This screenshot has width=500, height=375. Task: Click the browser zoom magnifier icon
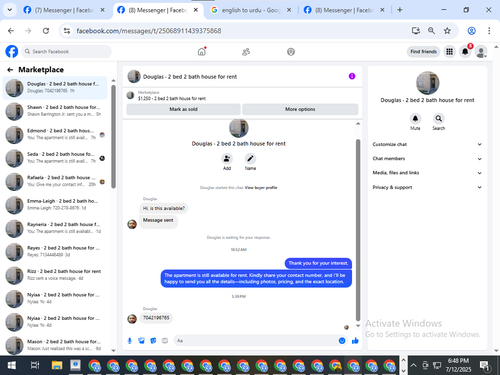point(431,31)
